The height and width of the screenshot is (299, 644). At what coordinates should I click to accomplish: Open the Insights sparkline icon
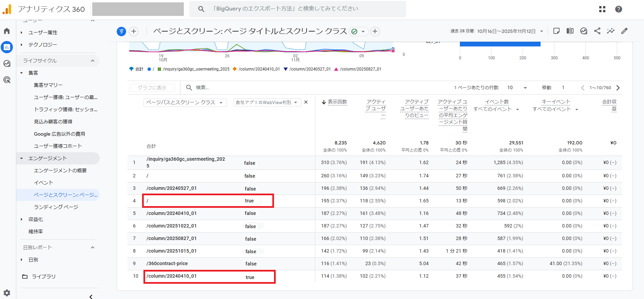611,31
